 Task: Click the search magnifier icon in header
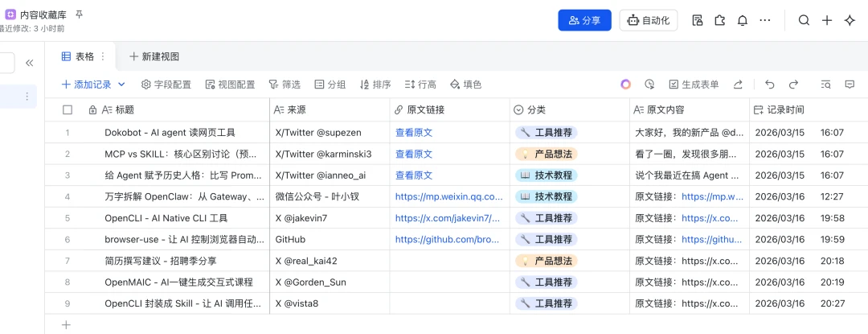click(x=804, y=20)
